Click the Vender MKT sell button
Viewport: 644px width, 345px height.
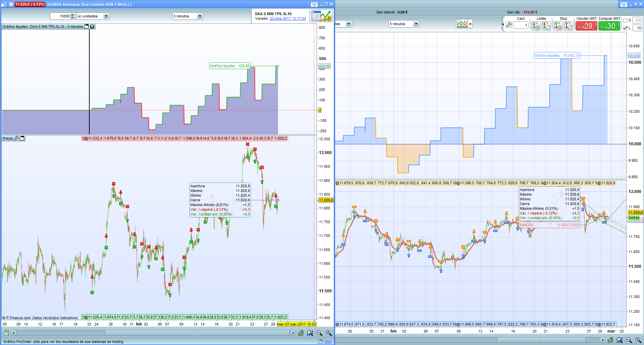click(x=586, y=26)
